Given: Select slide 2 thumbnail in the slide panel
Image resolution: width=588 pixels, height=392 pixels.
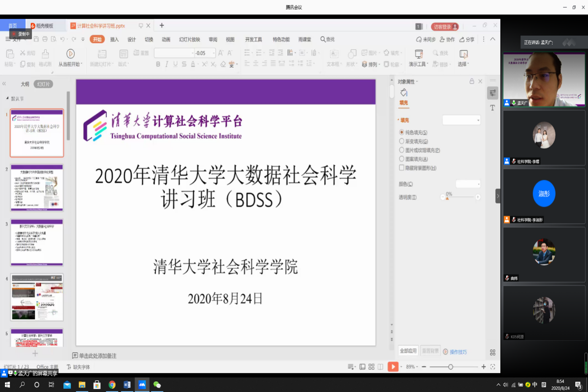Looking at the screenshot, I should [37, 187].
